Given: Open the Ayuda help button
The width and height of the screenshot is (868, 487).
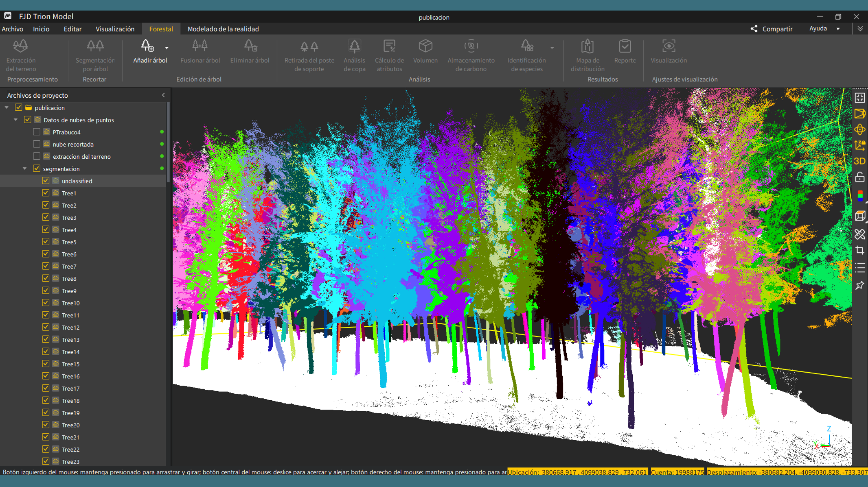Looking at the screenshot, I should pos(818,28).
